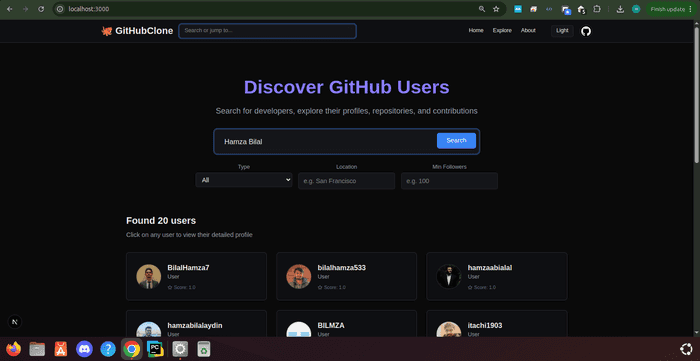This screenshot has height=361, width=700.
Task: Open Chrome menu via Finish update
Action: tap(671, 9)
